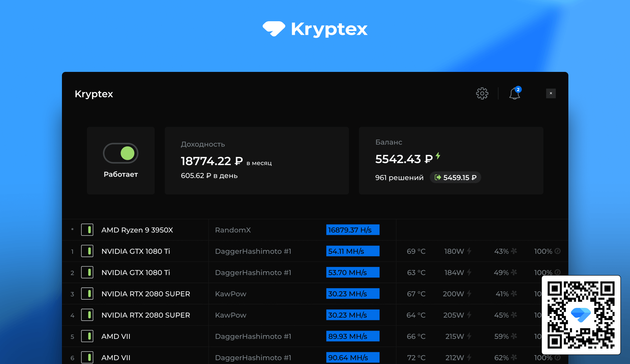This screenshot has width=630, height=364.
Task: Click the fan icon beside 41%
Action: point(514,293)
